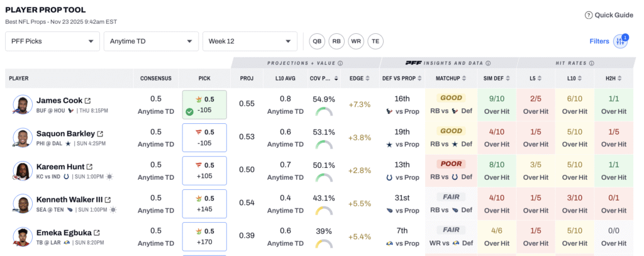
Task: Click Kareem Hunt external link icon
Action: pos(89,167)
